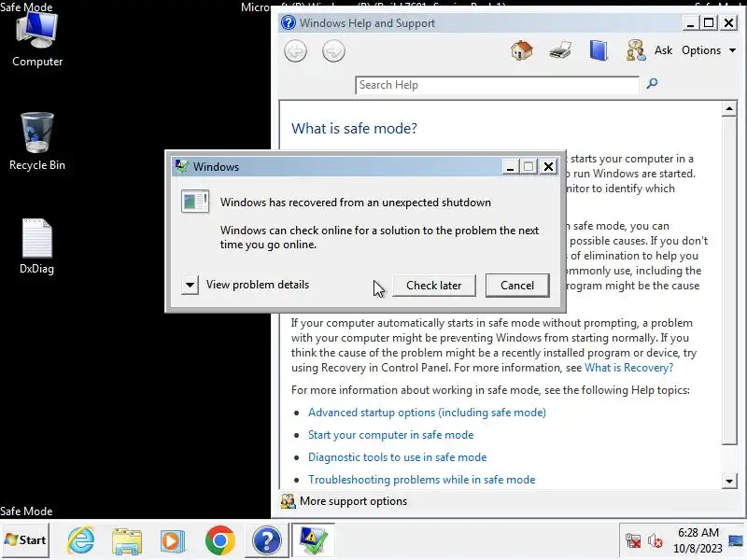Close the Windows Help and Support window
747x560 pixels.
(x=728, y=22)
